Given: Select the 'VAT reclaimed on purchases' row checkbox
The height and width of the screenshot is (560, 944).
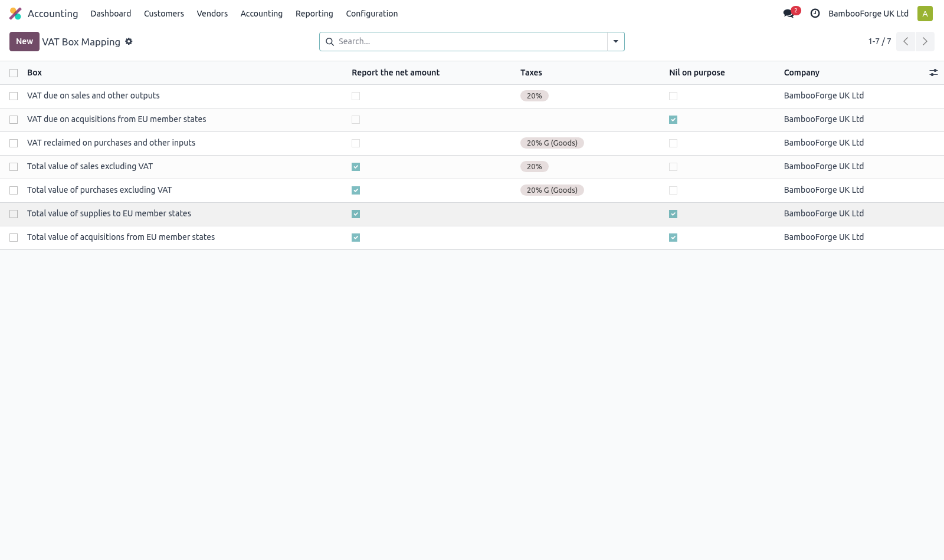Looking at the screenshot, I should [x=14, y=143].
